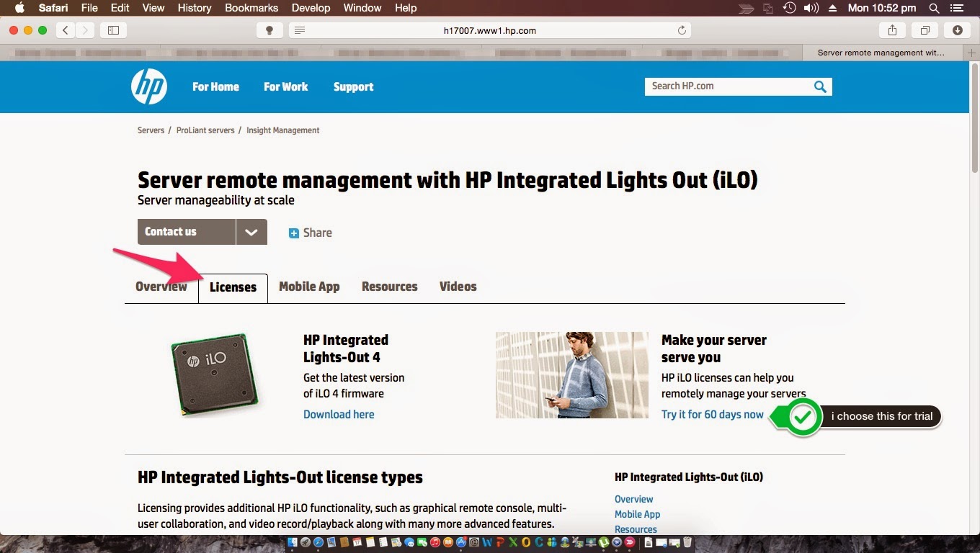Screen dimensions: 980x553
Task: Open For Home navigation item
Action: pyautogui.click(x=215, y=86)
